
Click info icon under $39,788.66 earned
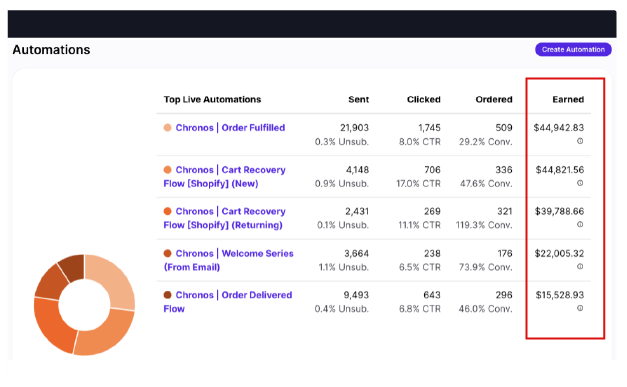pos(580,225)
